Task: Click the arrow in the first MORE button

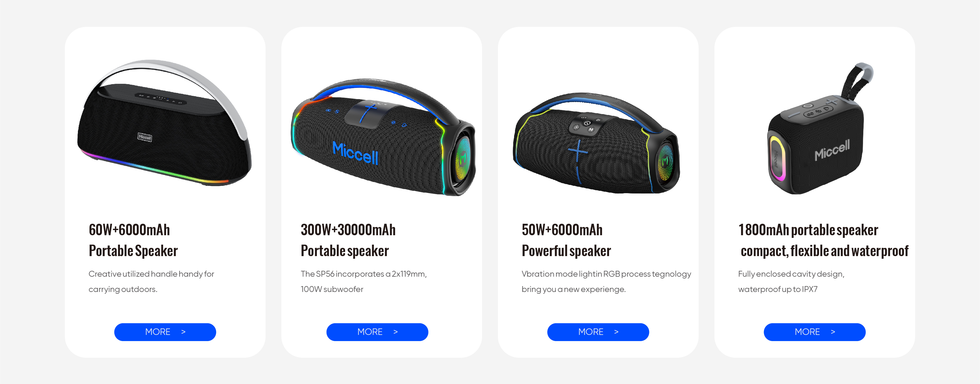Action: pyautogui.click(x=183, y=332)
